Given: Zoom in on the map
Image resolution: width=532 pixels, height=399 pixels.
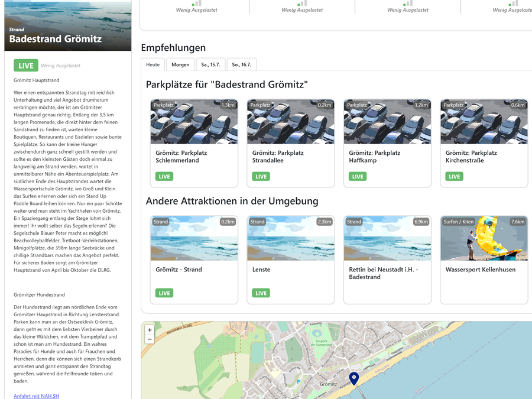Looking at the screenshot, I should click(150, 330).
